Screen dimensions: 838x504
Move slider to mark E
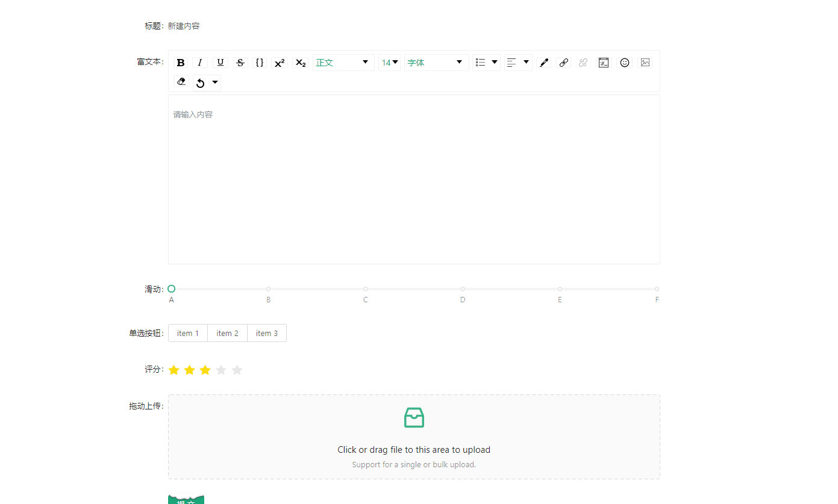[560, 289]
